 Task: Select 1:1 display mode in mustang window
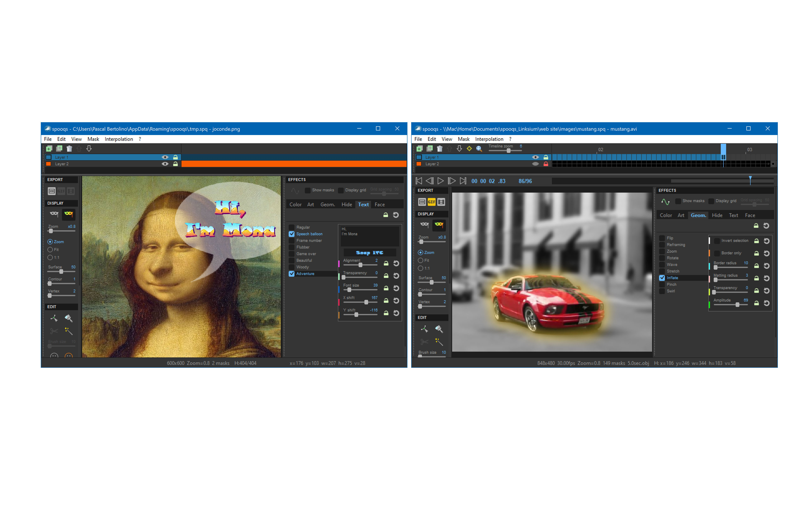(421, 268)
